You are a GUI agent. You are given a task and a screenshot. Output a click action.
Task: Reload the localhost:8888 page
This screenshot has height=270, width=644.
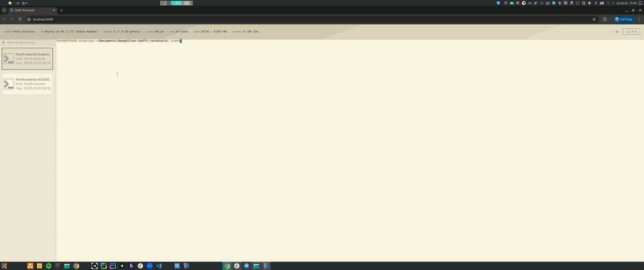point(20,19)
